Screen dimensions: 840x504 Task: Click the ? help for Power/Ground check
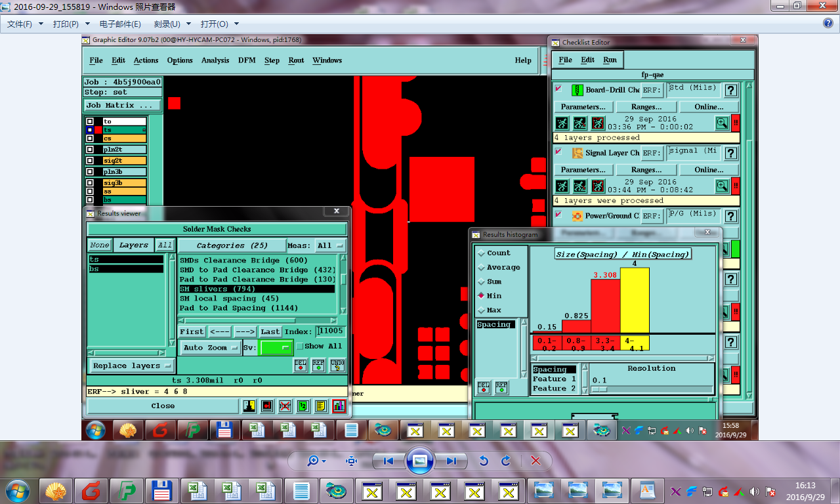731,217
